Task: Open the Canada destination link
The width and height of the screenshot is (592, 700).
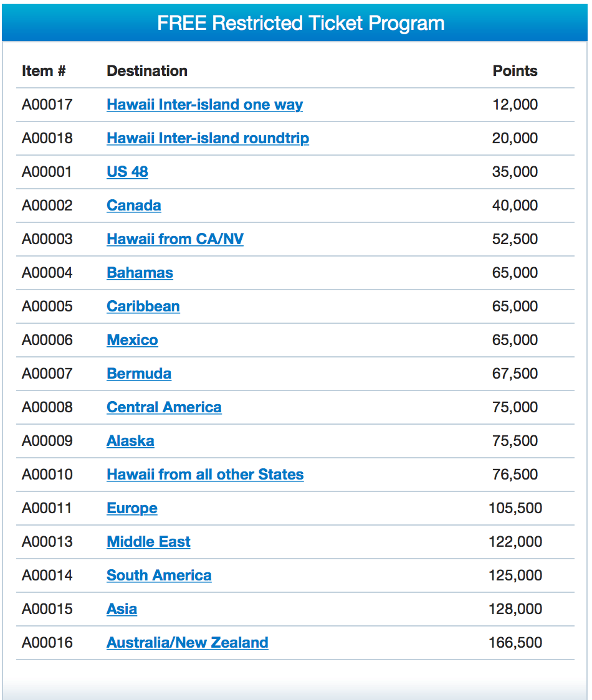Action: tap(134, 206)
